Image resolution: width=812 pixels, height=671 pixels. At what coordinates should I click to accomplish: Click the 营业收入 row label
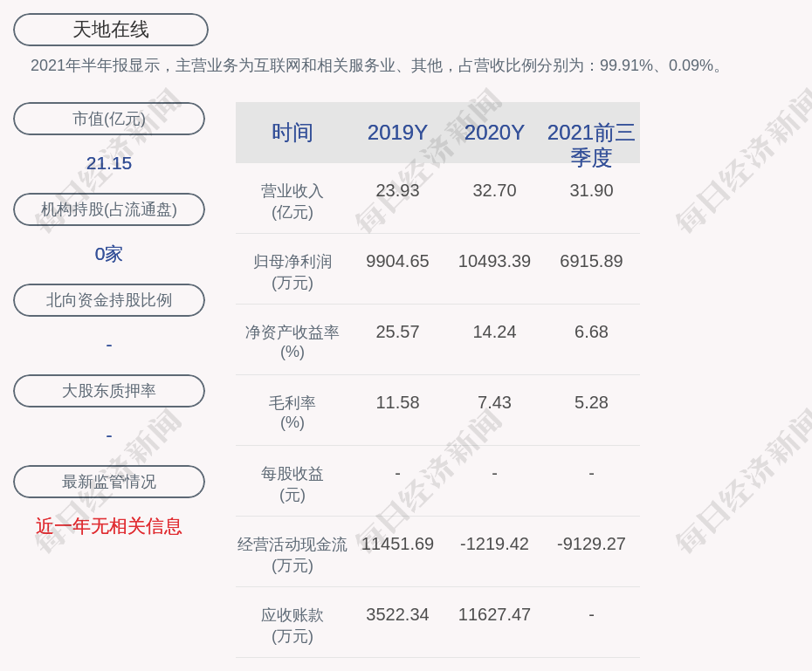(292, 201)
